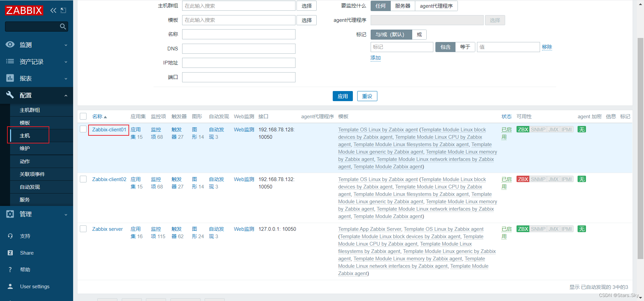Click the page vertical scrollbar

pos(640,148)
